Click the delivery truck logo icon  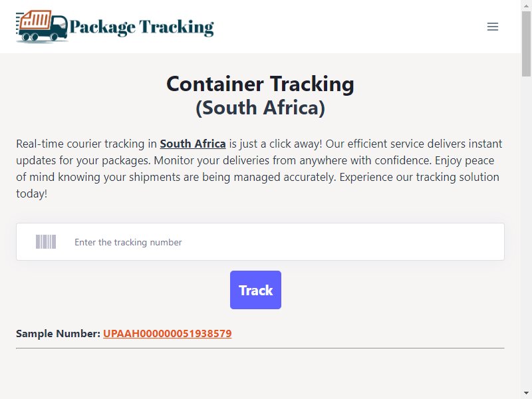42,27
